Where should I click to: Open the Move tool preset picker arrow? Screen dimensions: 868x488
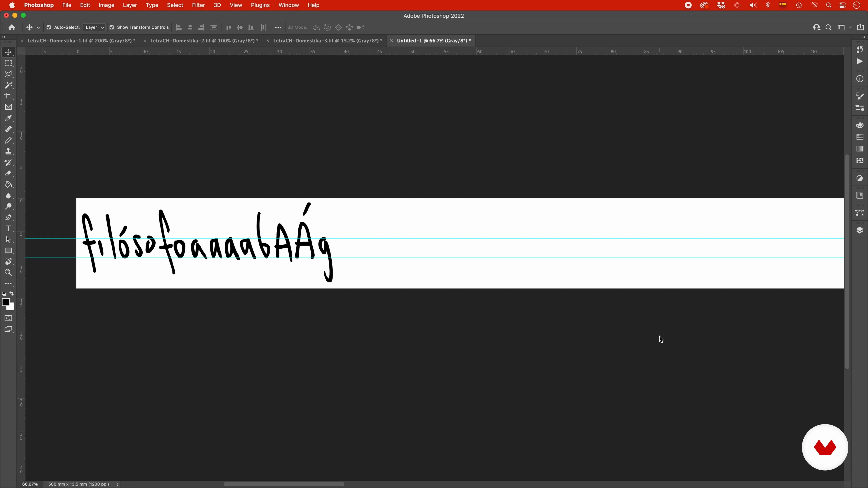click(38, 28)
